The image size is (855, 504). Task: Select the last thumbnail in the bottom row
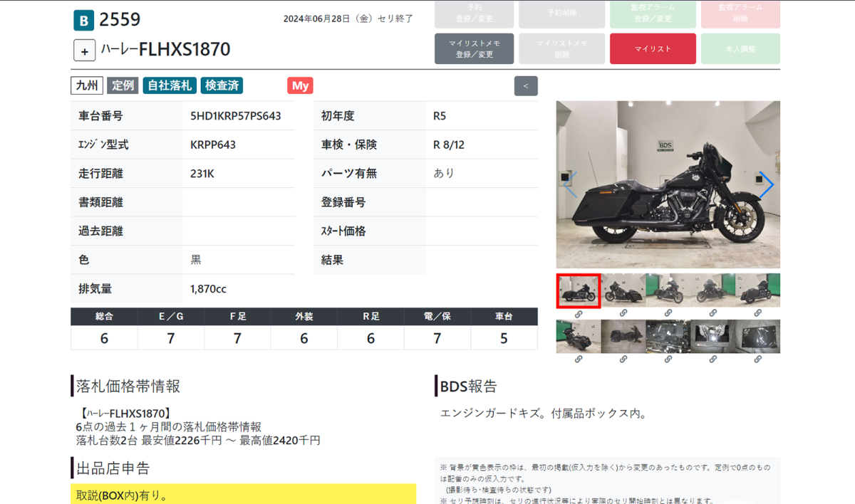[758, 337]
